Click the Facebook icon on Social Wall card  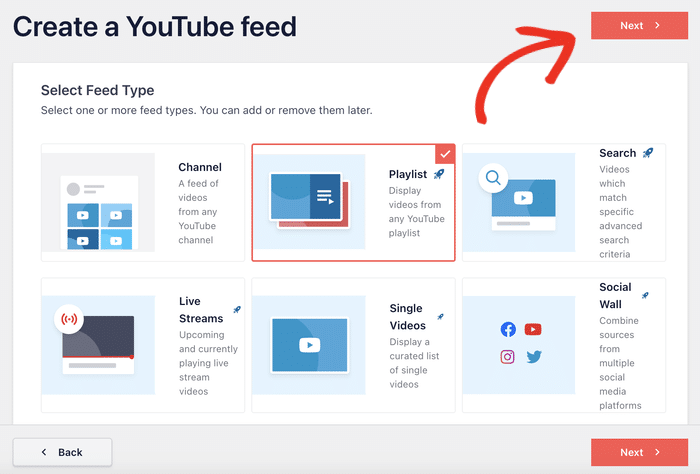(x=508, y=329)
